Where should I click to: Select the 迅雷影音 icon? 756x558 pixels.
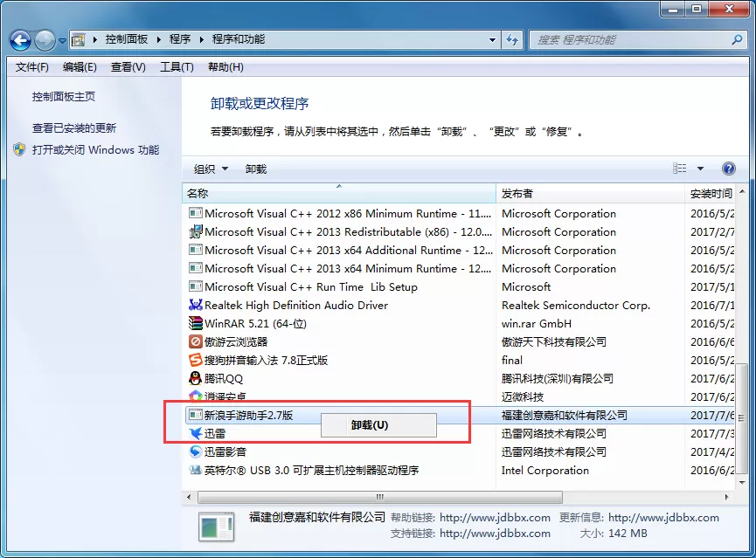[195, 451]
